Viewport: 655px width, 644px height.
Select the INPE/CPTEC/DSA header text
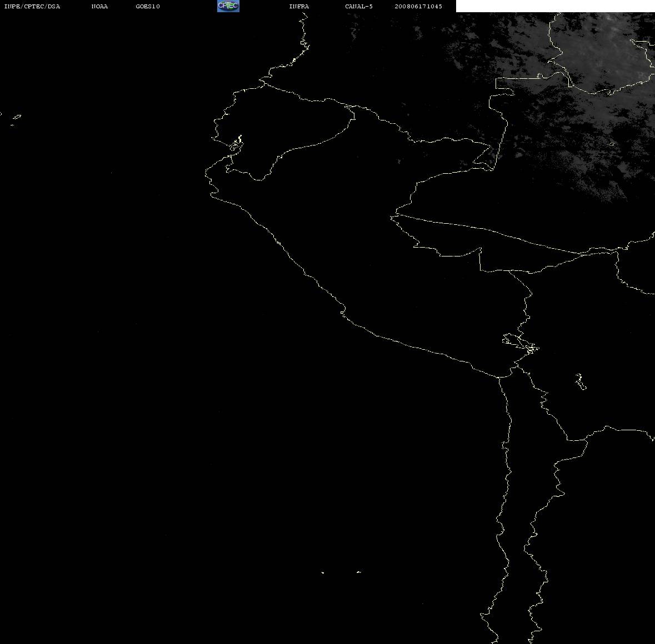point(32,6)
